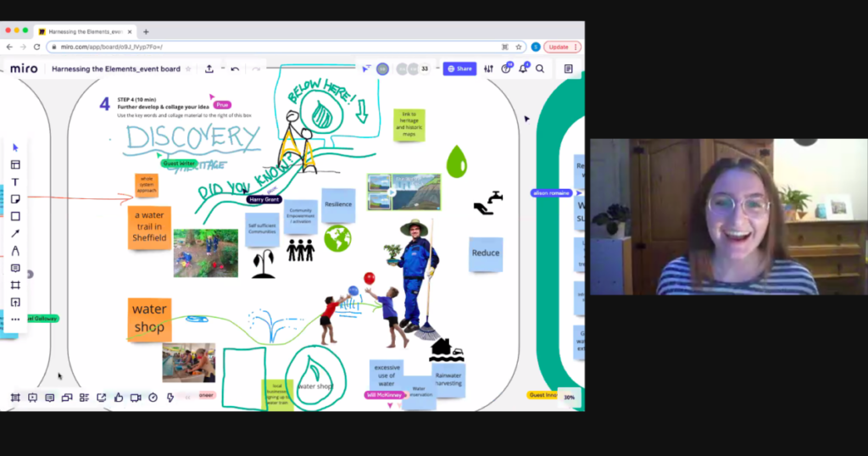Image resolution: width=868 pixels, height=456 pixels.
Task: Select the Pen drawing tool
Action: click(15, 251)
